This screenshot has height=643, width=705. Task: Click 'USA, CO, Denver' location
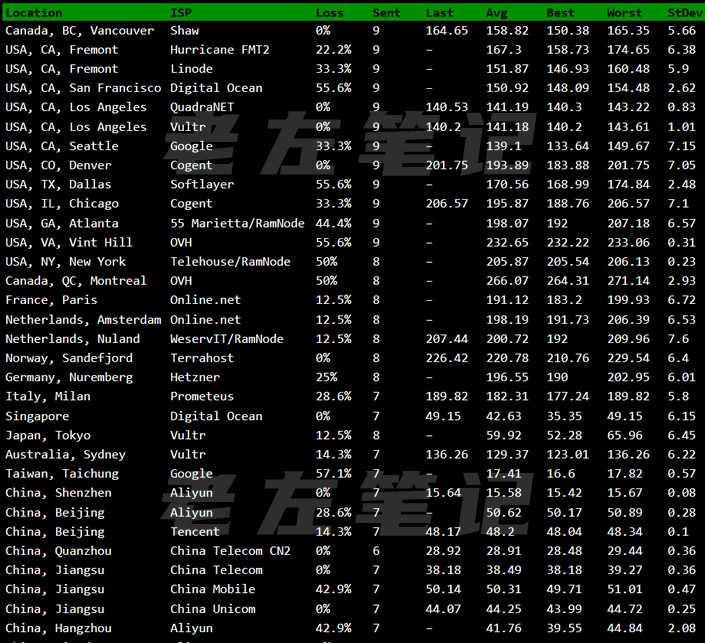click(58, 165)
